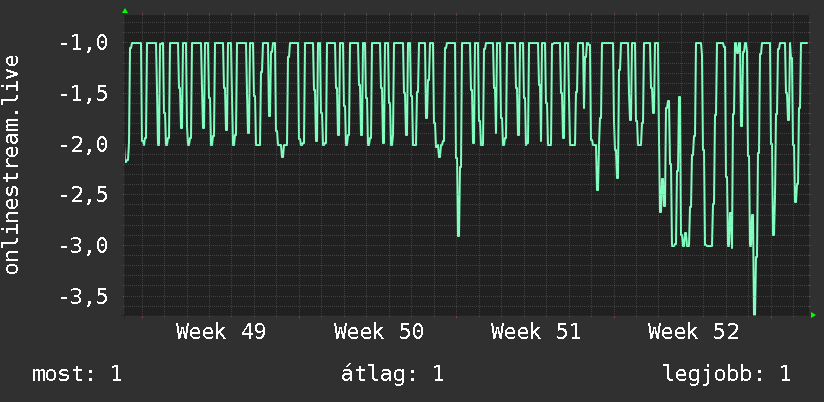Screen dimensions: 824x402
Task: Click the green arrow ending the x-axis
Action: point(813,315)
